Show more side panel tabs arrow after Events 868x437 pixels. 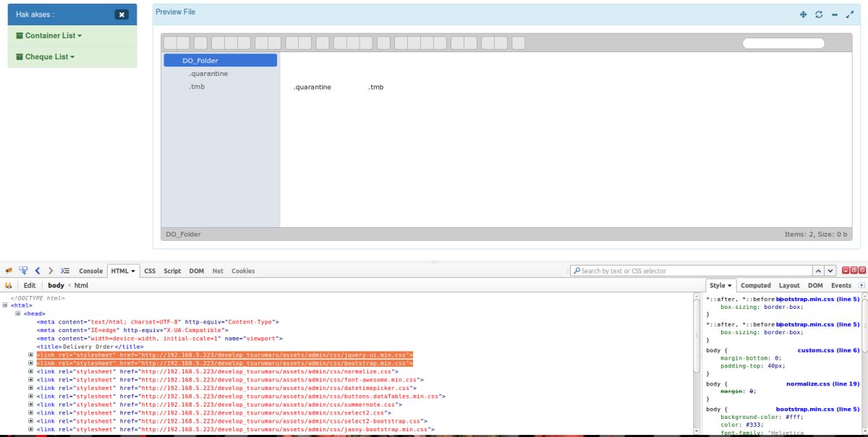[x=861, y=286]
